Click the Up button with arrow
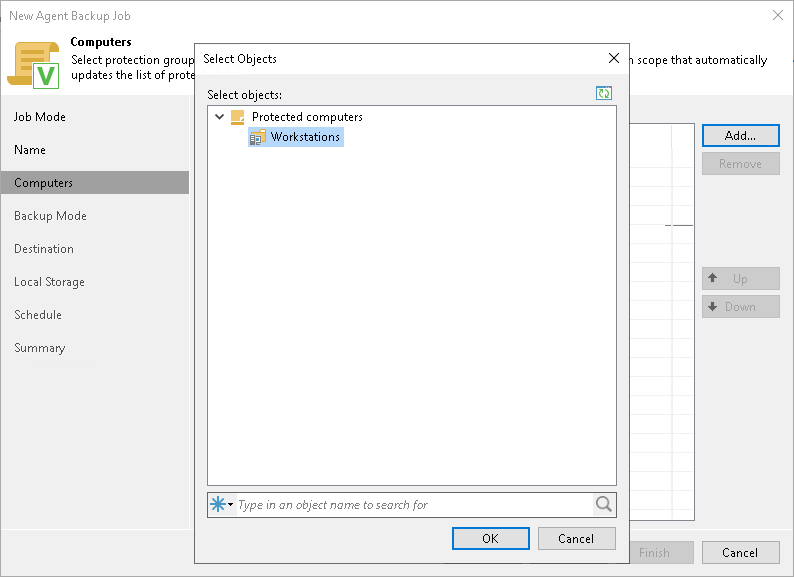The height and width of the screenshot is (577, 794). click(740, 279)
